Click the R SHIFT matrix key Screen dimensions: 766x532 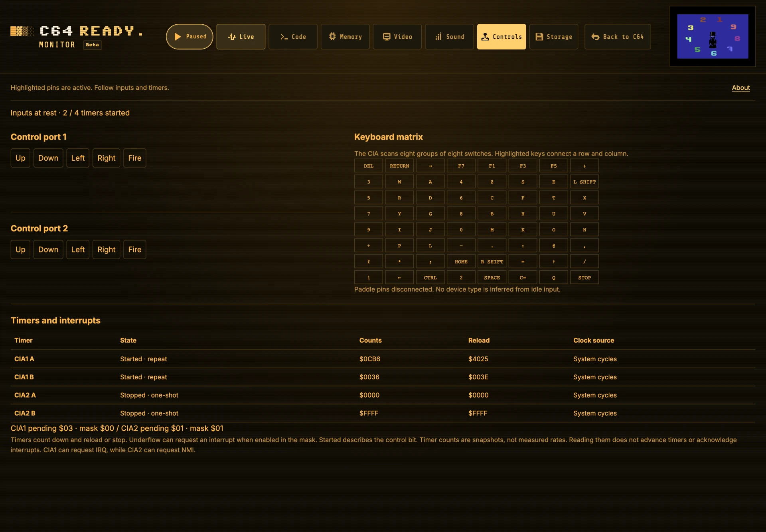tap(492, 262)
